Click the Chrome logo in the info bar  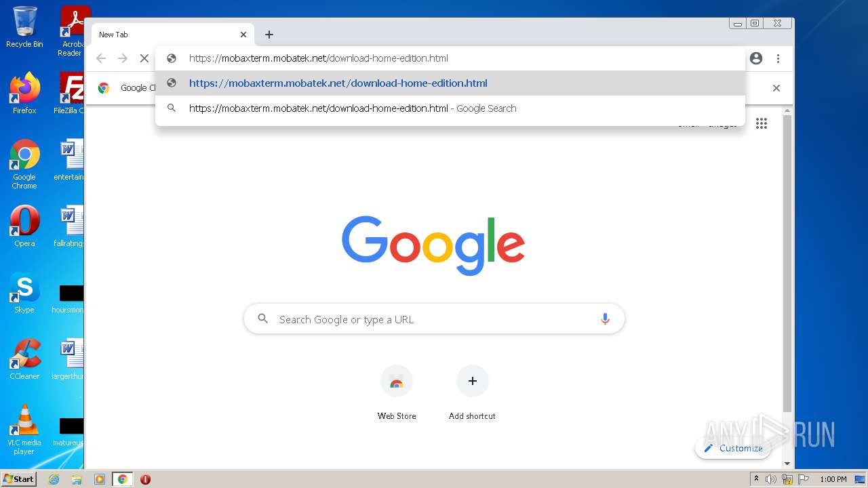click(x=104, y=88)
